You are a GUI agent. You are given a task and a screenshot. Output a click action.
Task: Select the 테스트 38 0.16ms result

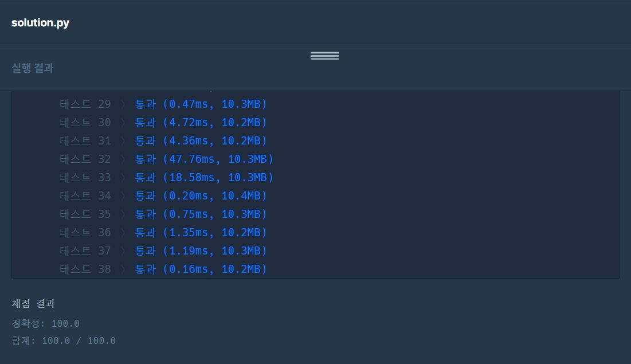coord(189,269)
